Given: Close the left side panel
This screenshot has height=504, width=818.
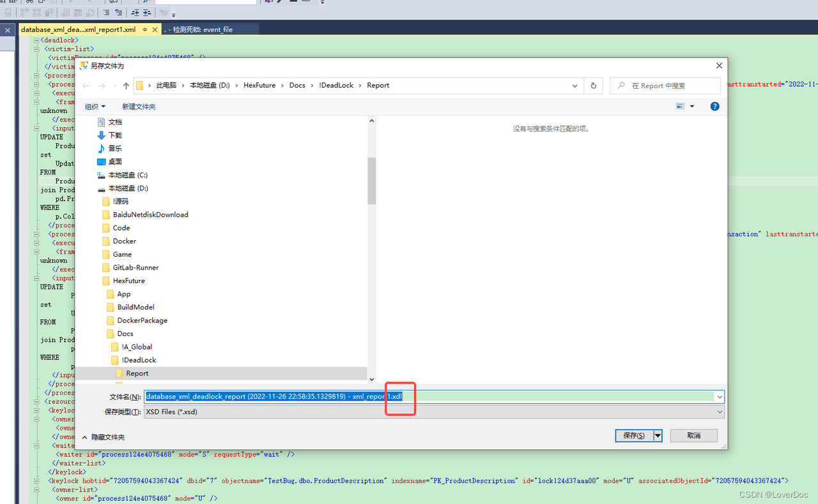Looking at the screenshot, I should coord(8,29).
